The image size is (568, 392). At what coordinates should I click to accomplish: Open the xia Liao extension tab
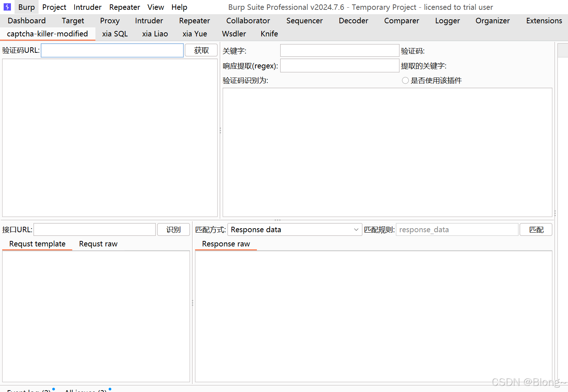click(x=155, y=34)
